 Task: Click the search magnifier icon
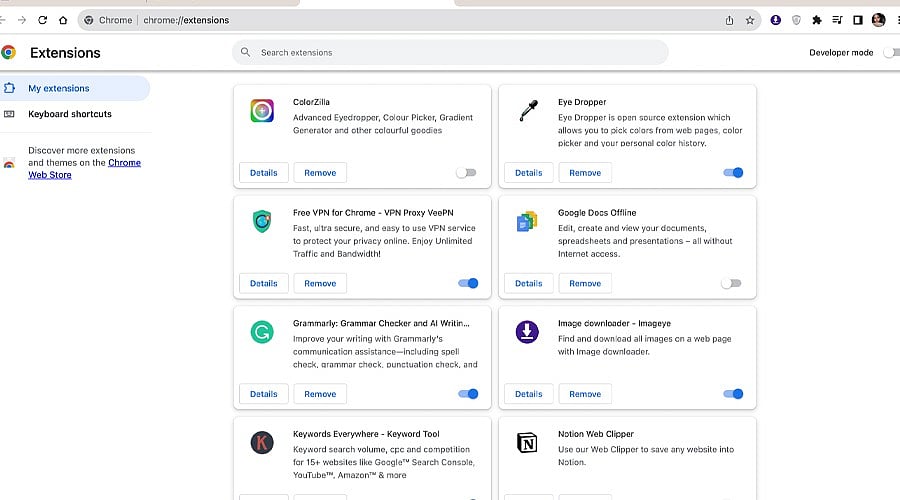click(x=245, y=52)
